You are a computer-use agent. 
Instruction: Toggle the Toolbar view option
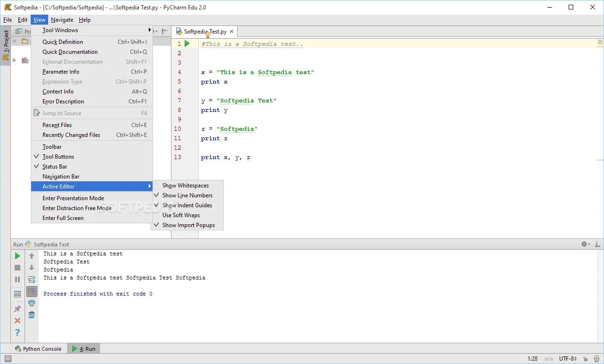pos(92,147)
